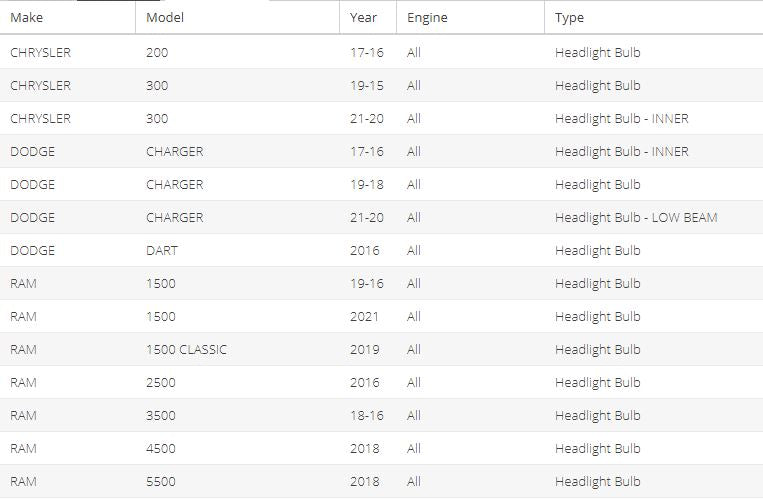
Task: Select RAM 3500 row year 18-16
Action: click(x=382, y=415)
